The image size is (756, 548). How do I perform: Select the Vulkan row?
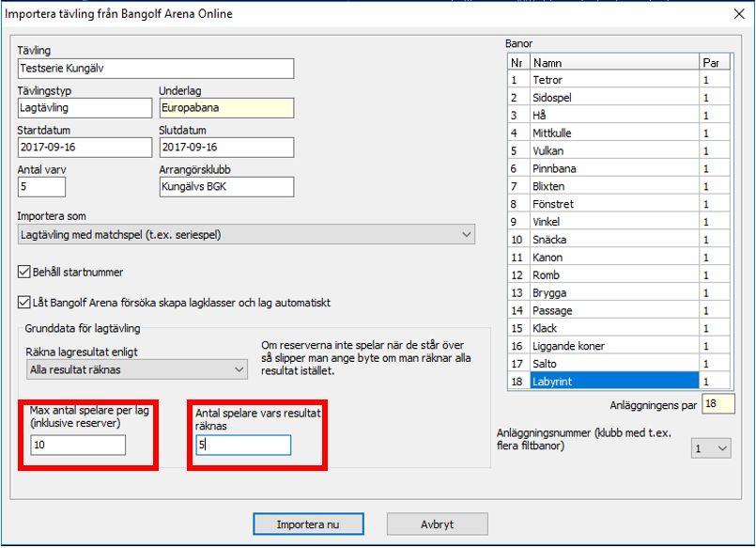(619, 151)
